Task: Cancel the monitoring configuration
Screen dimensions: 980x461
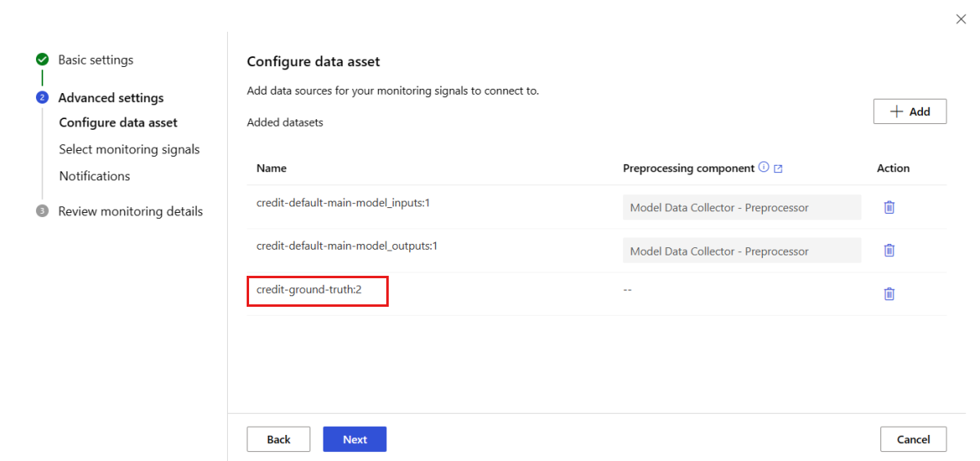Action: (x=913, y=439)
